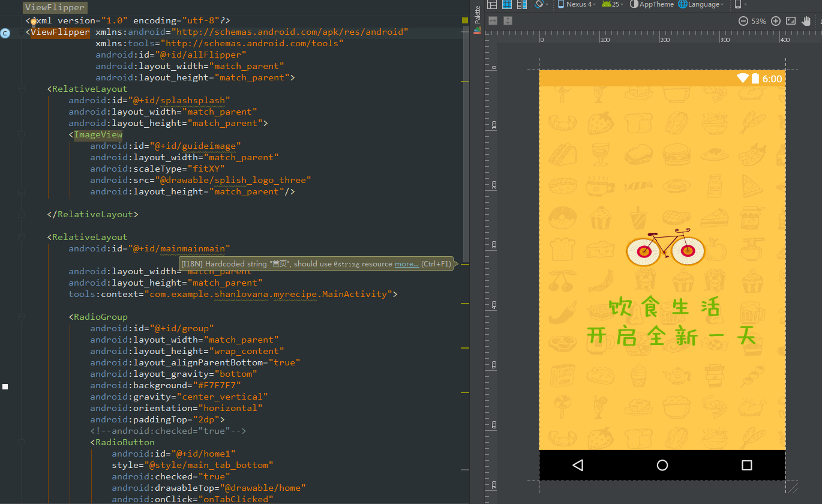Screen dimensions: 822x504
Task: Open the screen orientation menu
Action: pos(541,4)
